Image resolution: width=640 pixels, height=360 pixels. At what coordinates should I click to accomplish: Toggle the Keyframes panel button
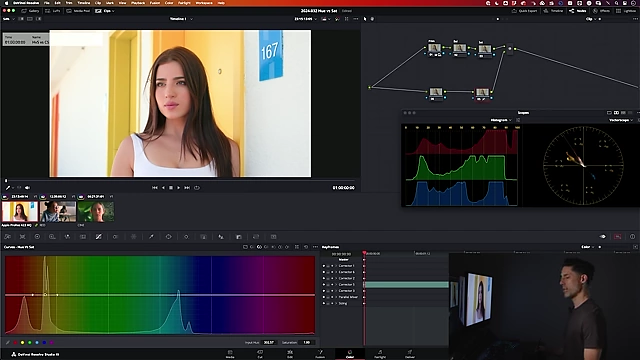603,237
